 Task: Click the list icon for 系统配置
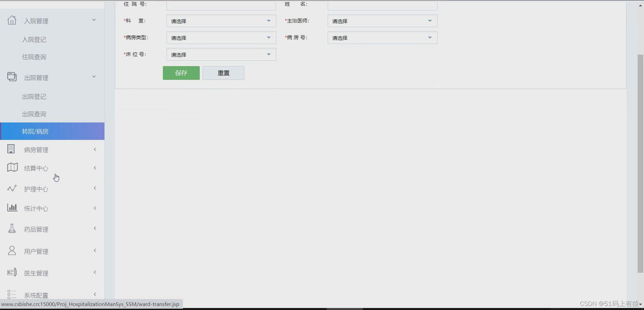pyautogui.click(x=12, y=294)
